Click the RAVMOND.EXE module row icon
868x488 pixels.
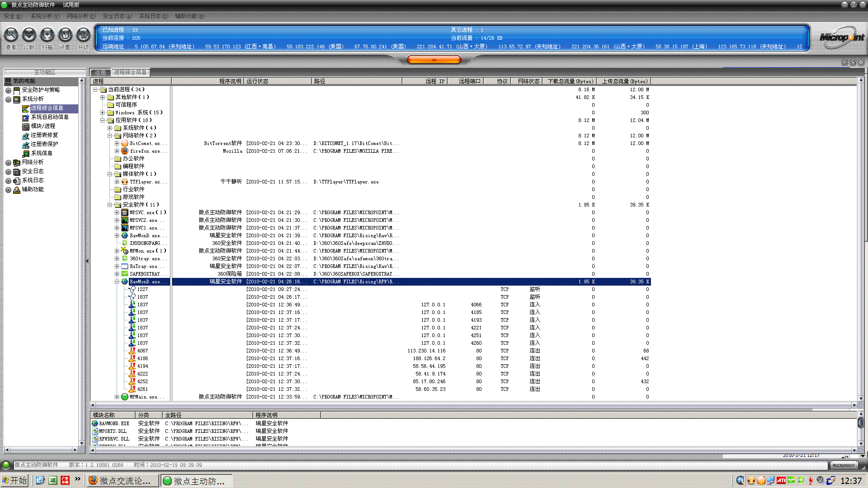point(95,423)
